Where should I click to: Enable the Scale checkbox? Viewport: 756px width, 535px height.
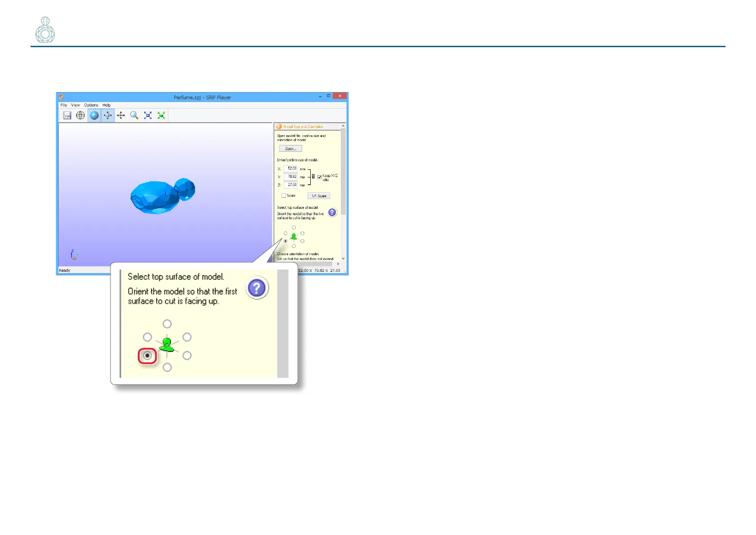[284, 195]
